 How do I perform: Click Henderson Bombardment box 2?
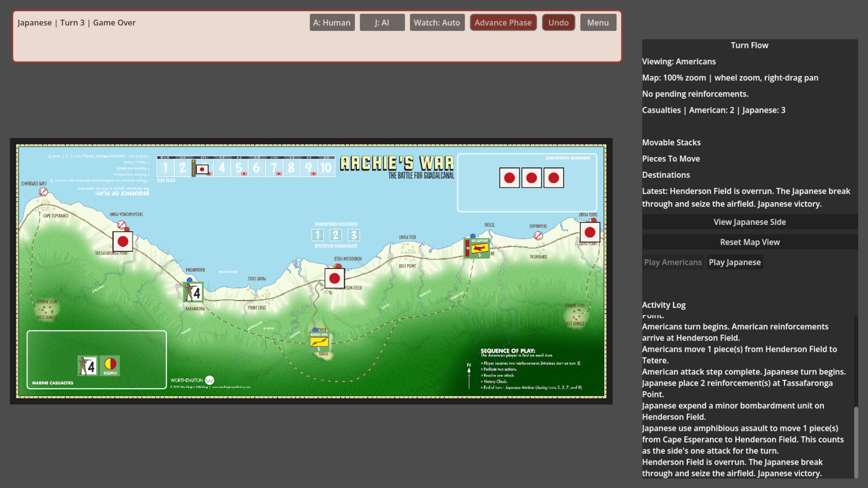335,235
